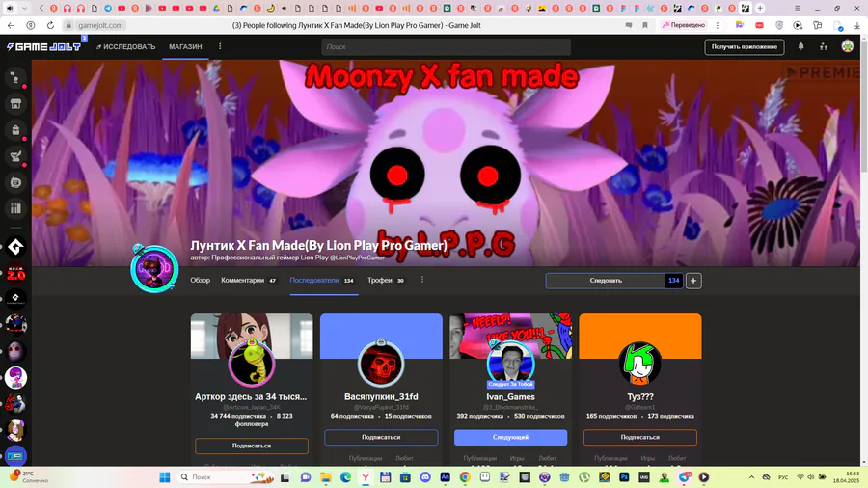
Task: Click the РУС language indicator
Action: pos(783,477)
